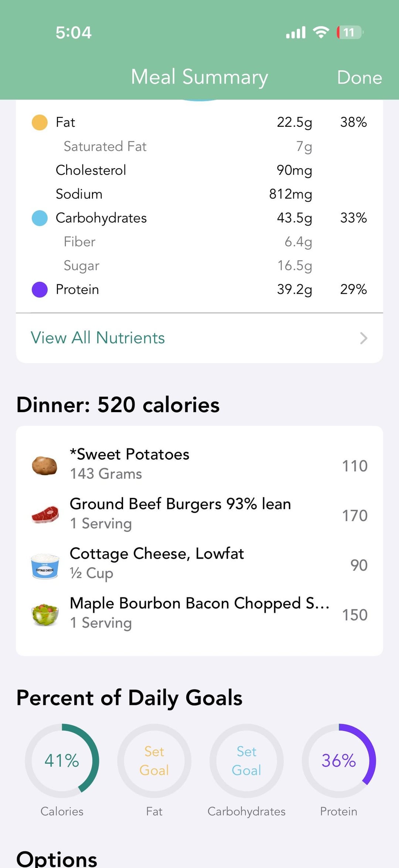Open Maple Bourbon Bacon Chopped Salad entry
Image resolution: width=399 pixels, height=868 pixels.
(x=199, y=613)
